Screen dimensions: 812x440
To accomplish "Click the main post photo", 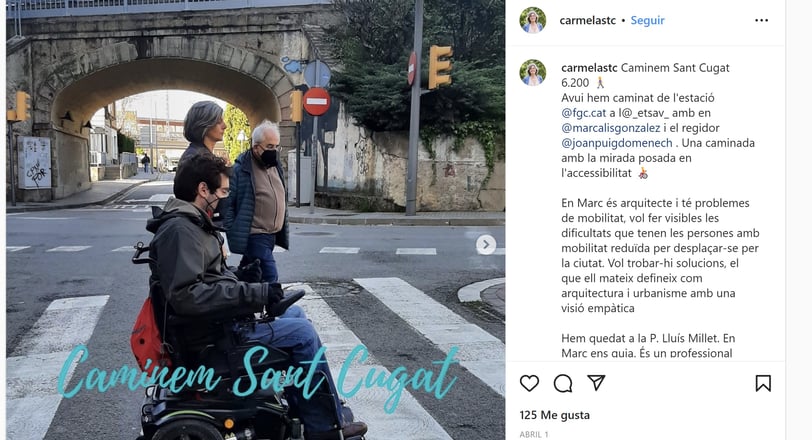I will point(255,220).
